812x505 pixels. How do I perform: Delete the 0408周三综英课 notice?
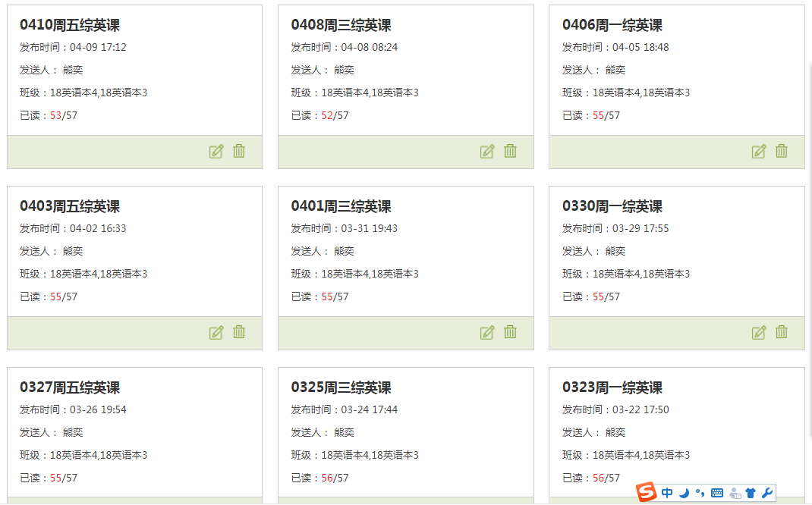click(510, 151)
